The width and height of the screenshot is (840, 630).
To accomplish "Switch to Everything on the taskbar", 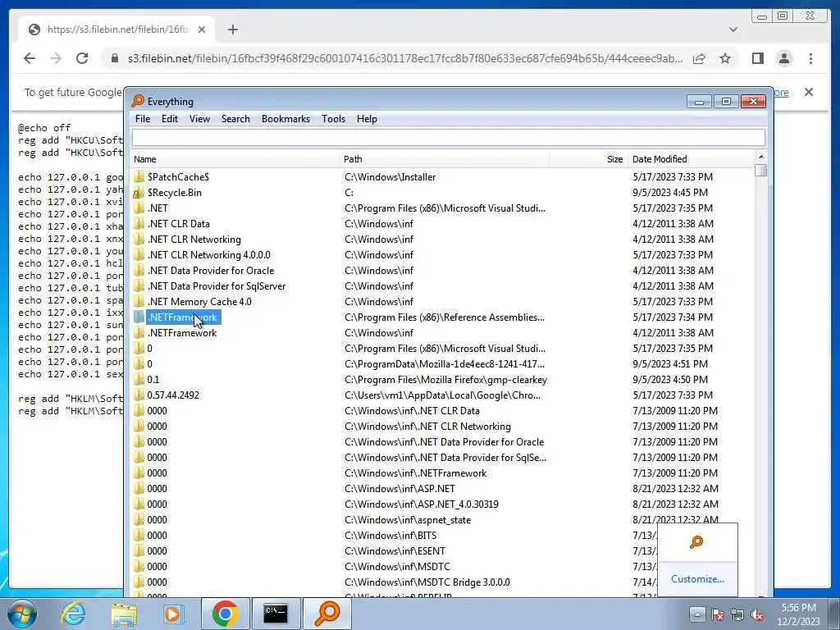I will [x=327, y=614].
